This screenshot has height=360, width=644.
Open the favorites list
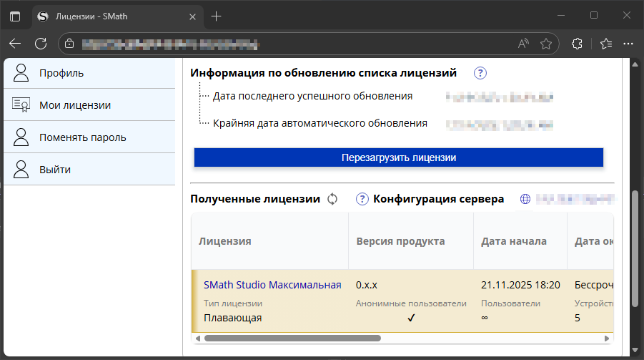click(x=606, y=44)
